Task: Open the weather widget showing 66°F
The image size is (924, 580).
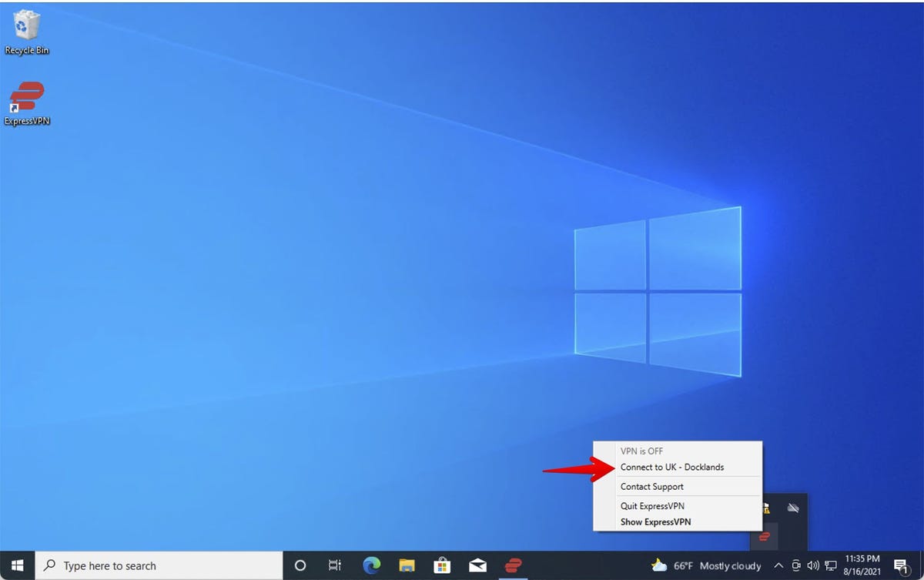Action: (x=706, y=565)
